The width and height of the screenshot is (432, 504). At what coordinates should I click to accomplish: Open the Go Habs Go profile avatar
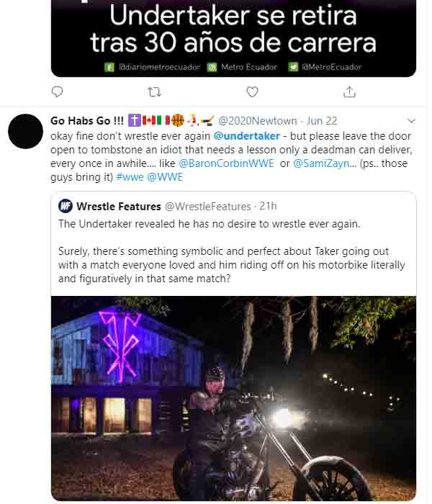25,131
